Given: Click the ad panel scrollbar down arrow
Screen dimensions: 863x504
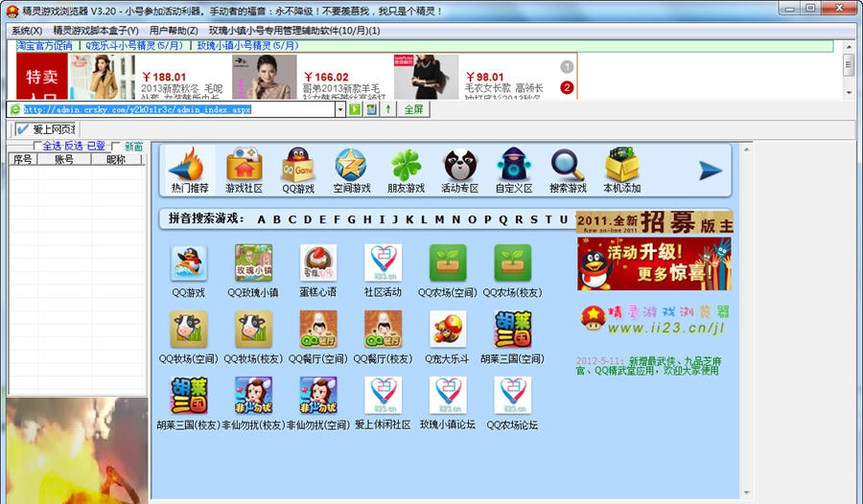Looking at the screenshot, I should (849, 92).
